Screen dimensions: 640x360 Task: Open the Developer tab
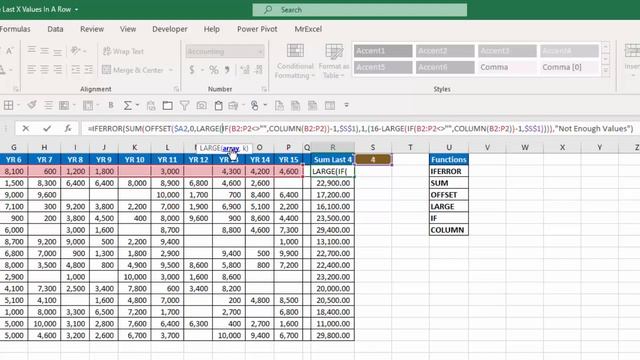[x=170, y=29]
